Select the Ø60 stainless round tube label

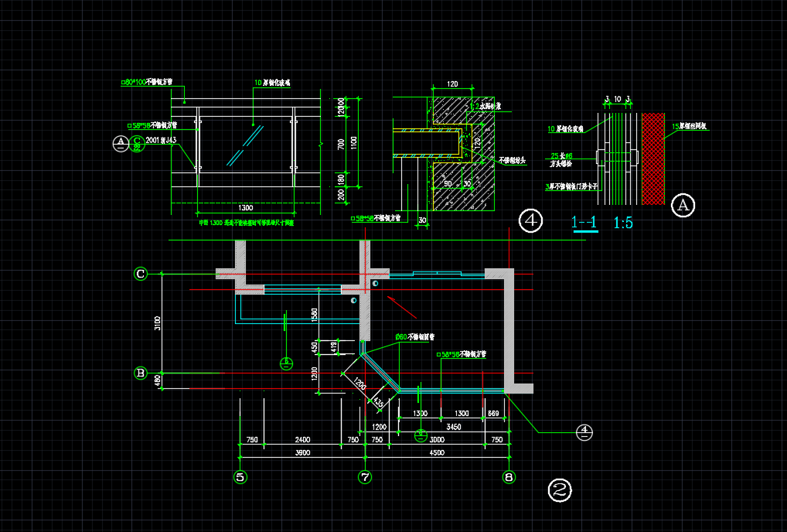click(415, 337)
